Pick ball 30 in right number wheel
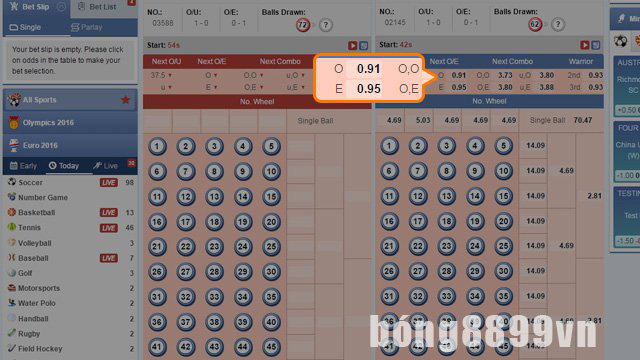Screen dimensions: 640x360 tap(503, 271)
